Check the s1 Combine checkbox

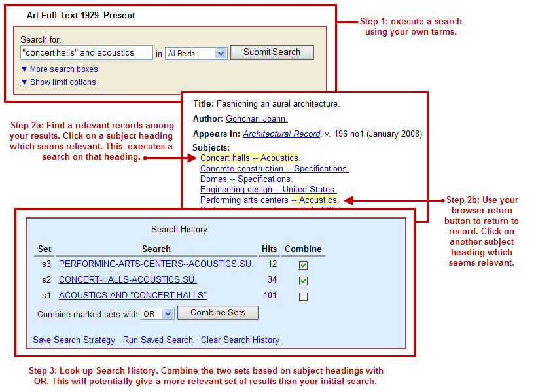pos(303,296)
